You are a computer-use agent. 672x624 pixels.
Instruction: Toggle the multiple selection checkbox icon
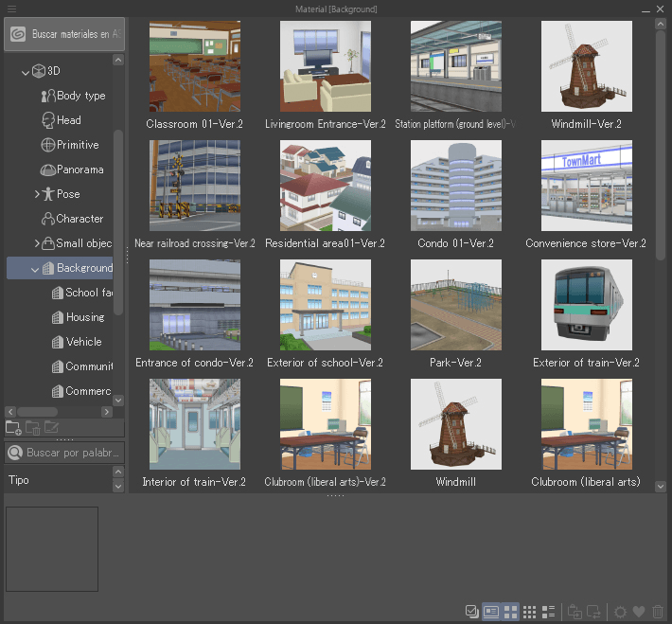[471, 612]
